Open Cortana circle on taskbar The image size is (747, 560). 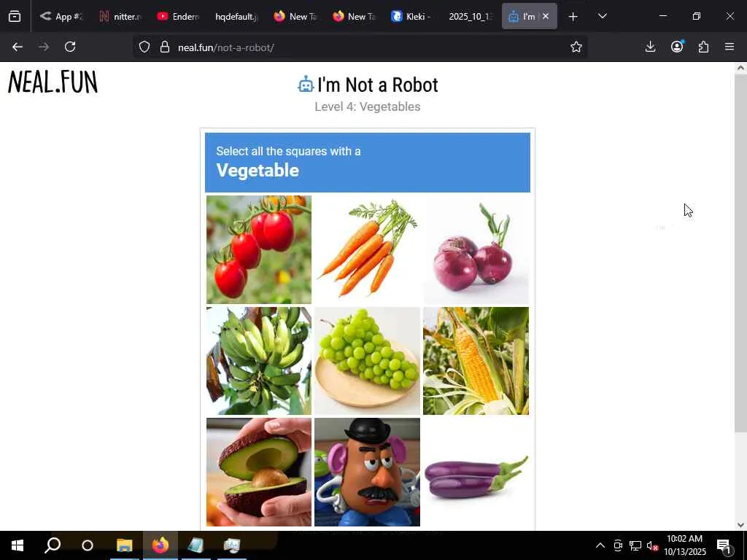88,545
